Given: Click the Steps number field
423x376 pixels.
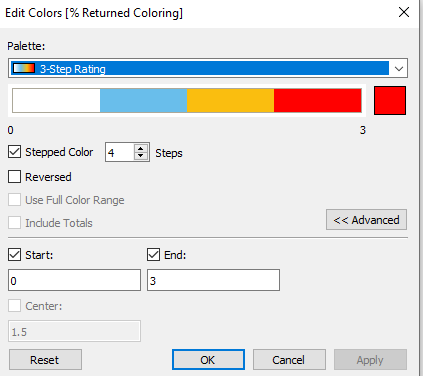Looking at the screenshot, I should (120, 152).
